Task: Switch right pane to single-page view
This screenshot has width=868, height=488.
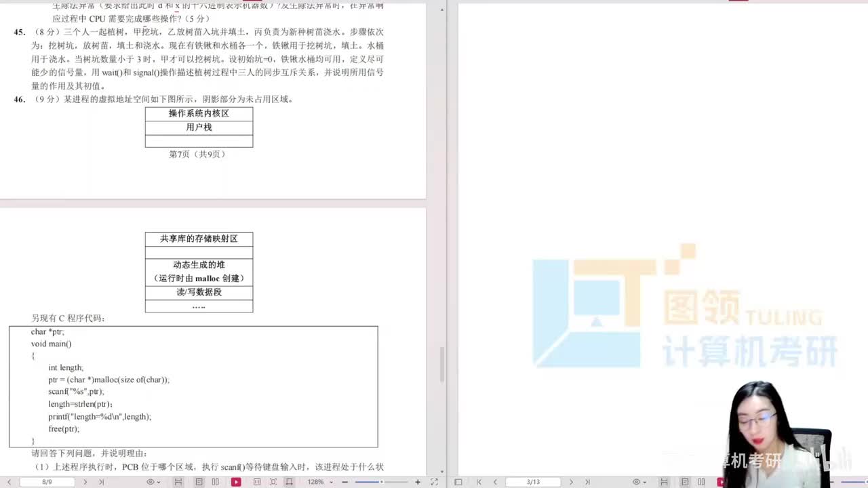Action: [x=685, y=482]
